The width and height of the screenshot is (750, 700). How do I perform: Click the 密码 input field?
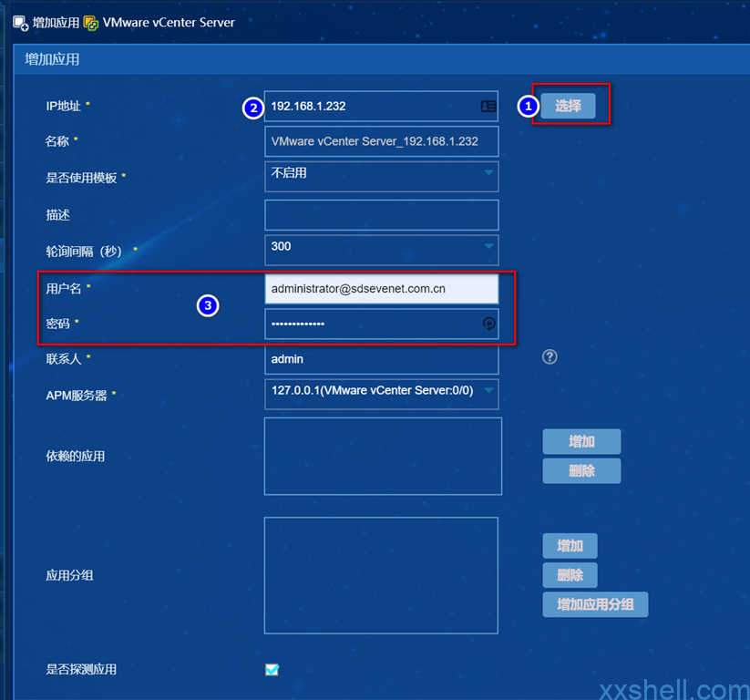click(x=381, y=324)
